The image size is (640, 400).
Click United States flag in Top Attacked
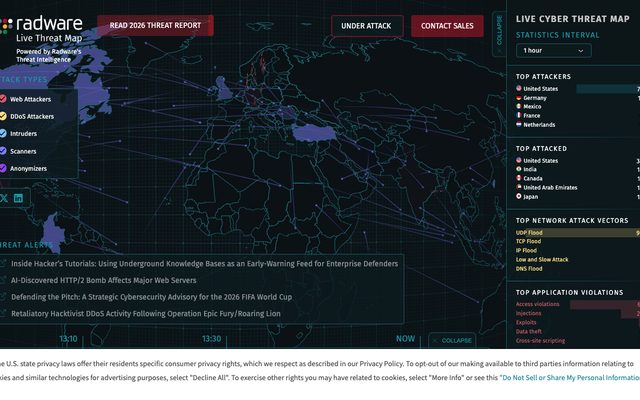[x=519, y=160]
